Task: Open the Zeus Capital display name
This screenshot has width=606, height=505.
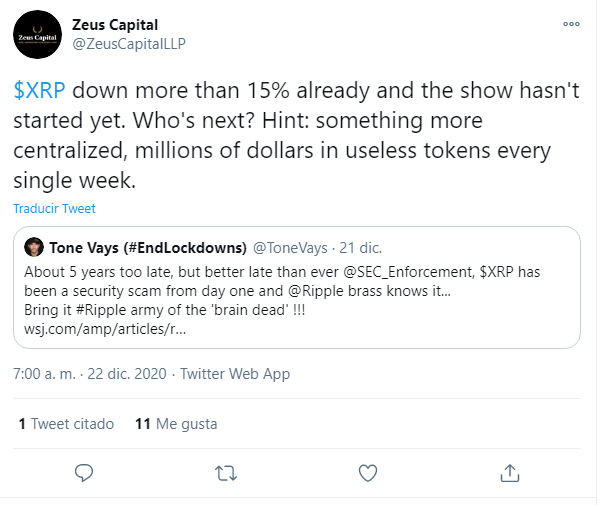Action: tap(115, 23)
